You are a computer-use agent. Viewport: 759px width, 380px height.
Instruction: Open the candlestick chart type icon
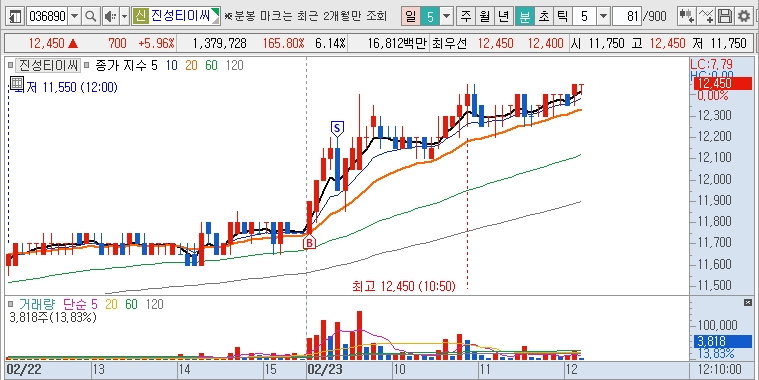point(686,17)
